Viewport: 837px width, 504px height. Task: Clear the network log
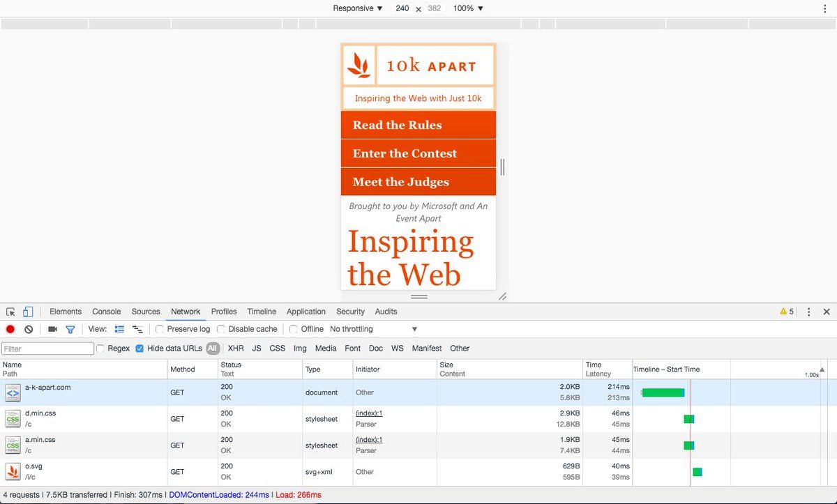(29, 329)
